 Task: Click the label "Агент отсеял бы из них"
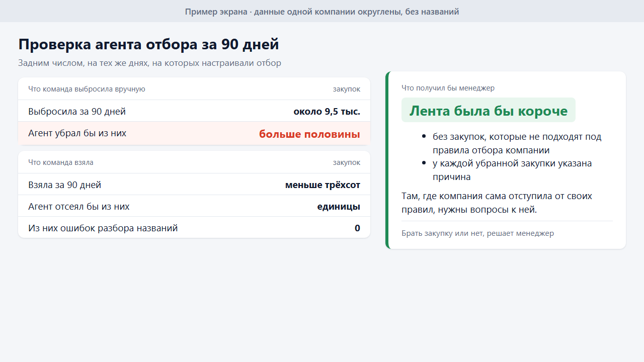[x=79, y=207]
